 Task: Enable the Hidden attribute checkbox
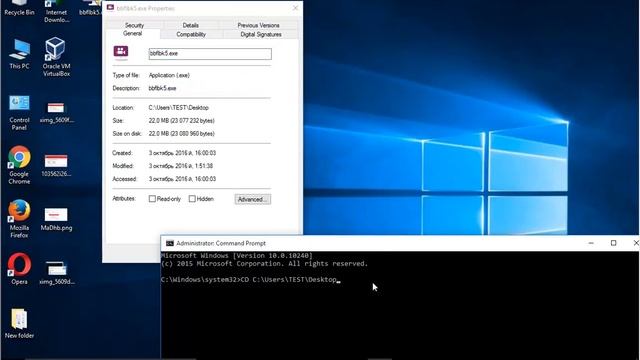tap(192, 199)
